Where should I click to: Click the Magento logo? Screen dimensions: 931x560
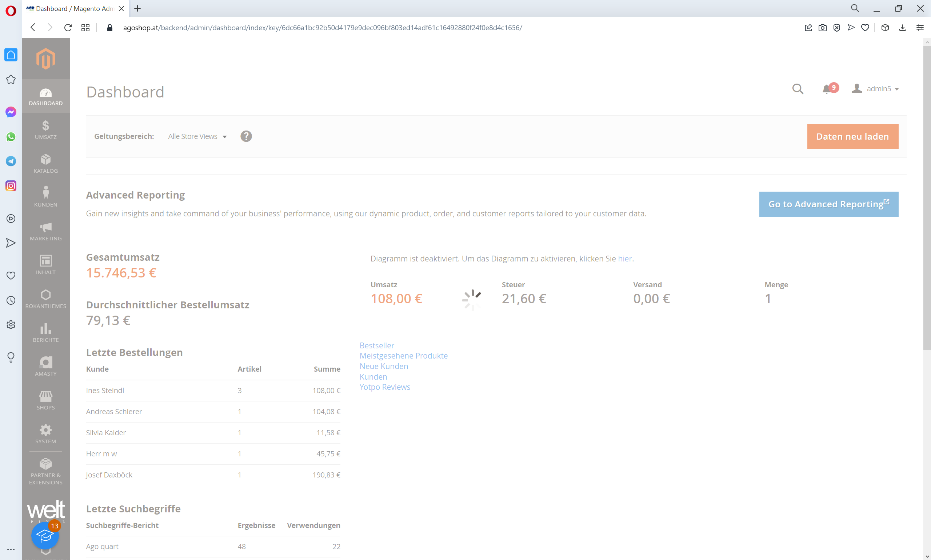(x=46, y=59)
